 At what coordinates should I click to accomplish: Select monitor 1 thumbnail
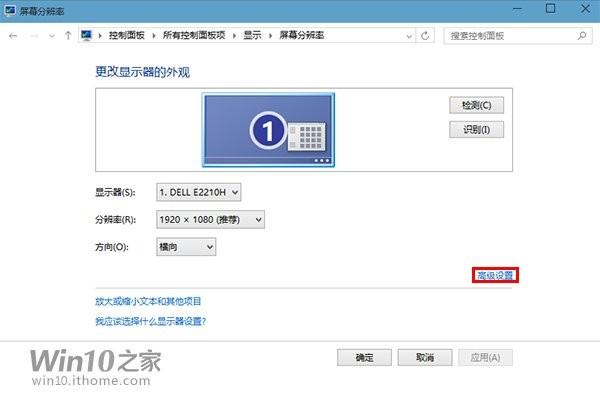coord(268,130)
